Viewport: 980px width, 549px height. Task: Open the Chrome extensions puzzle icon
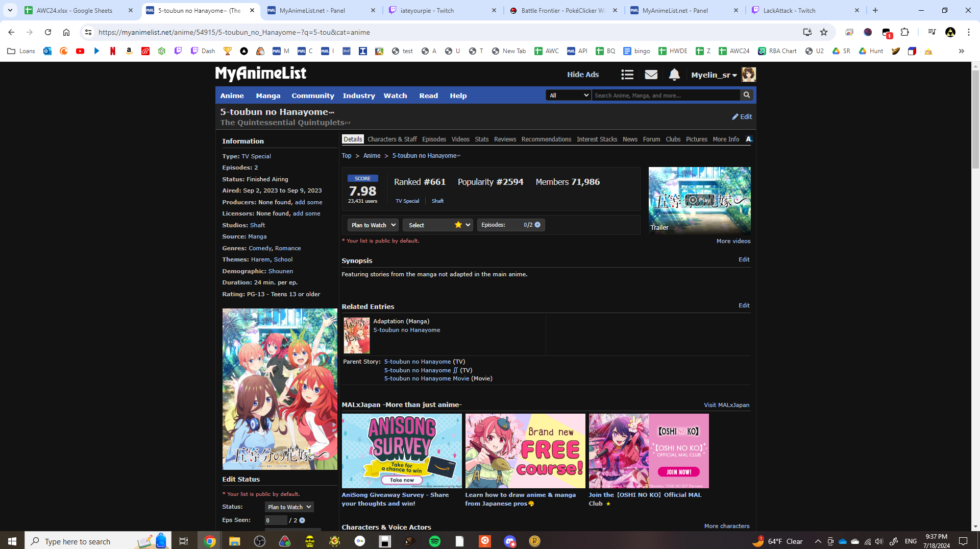(905, 32)
